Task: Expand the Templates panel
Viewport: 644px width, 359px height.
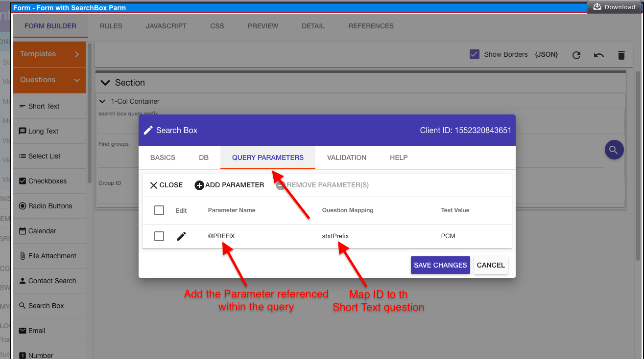Action: 49,54
